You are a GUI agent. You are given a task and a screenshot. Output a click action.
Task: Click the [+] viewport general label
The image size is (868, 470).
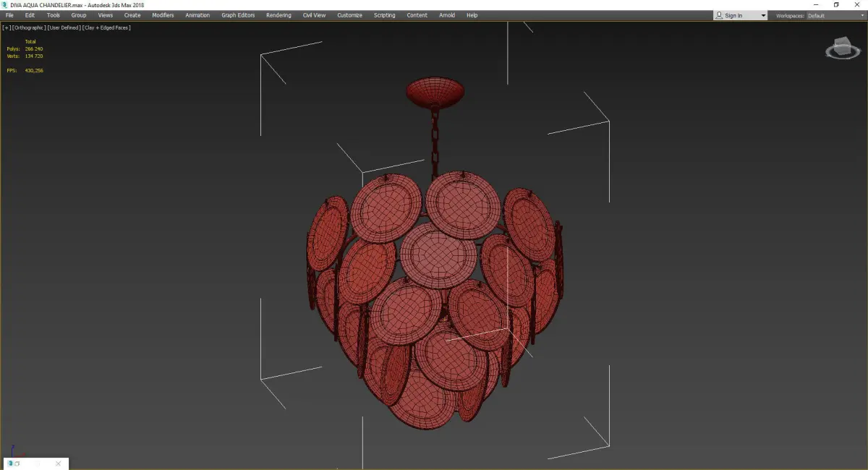[x=7, y=27]
